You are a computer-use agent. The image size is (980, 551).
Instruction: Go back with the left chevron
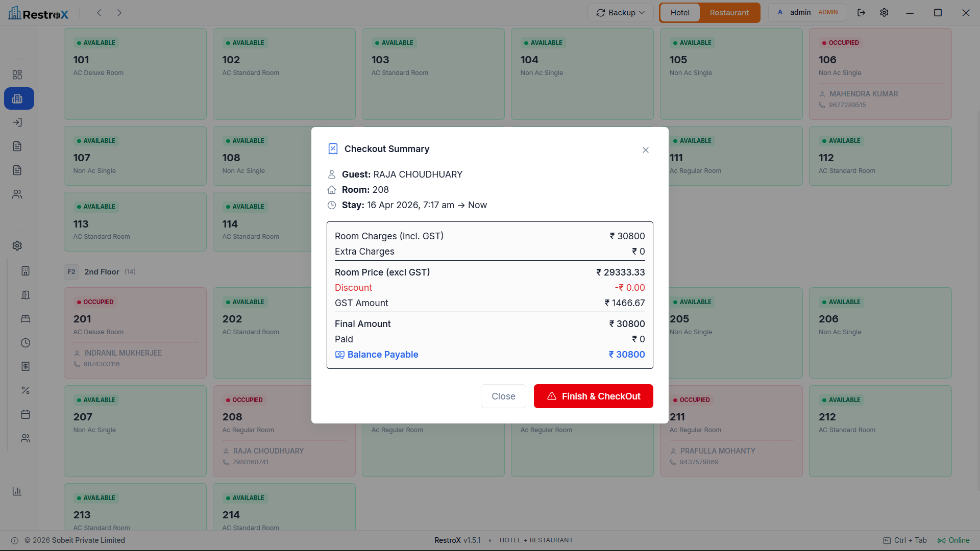tap(100, 13)
